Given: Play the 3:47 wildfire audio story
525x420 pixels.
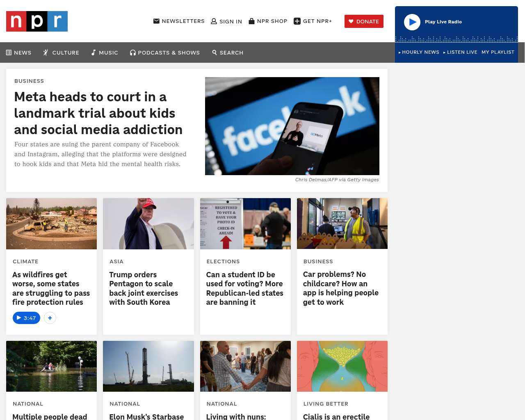Looking at the screenshot, I should pos(26,318).
